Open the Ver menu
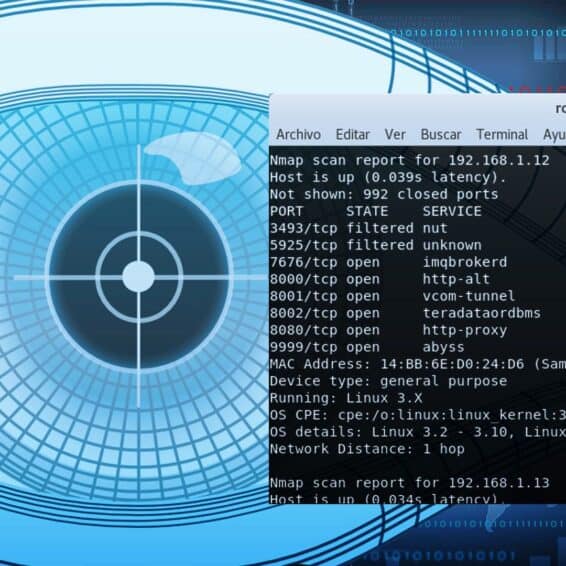 click(x=395, y=135)
